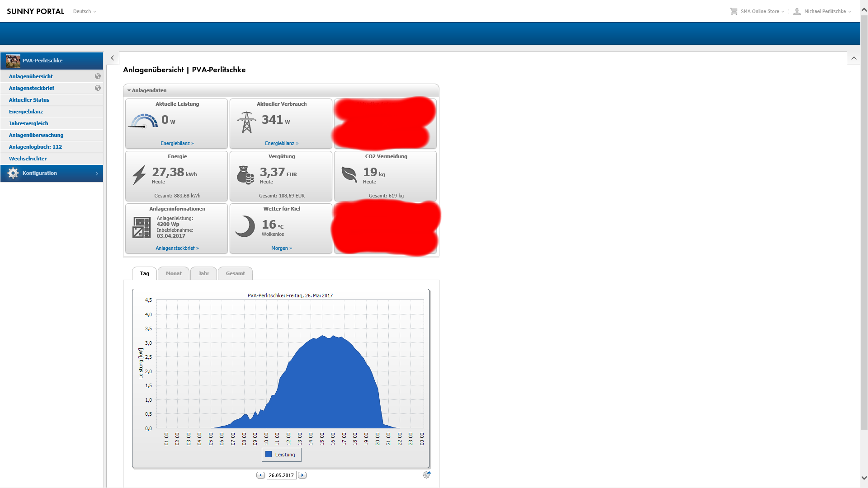Open Anlagenlogbuch: 112 in sidebar
This screenshot has height=488, width=868.
pyautogui.click(x=35, y=147)
